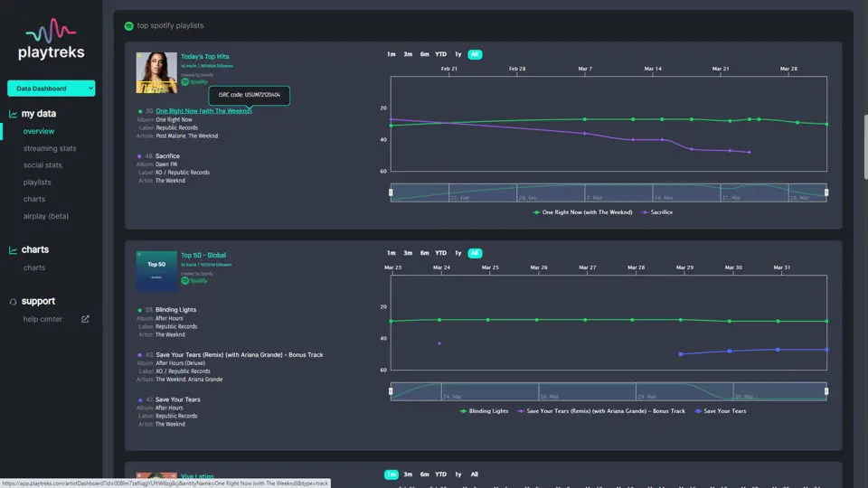This screenshot has width=868, height=488.
Task: Click Save Your Tears (Remix) track title
Action: [239, 354]
